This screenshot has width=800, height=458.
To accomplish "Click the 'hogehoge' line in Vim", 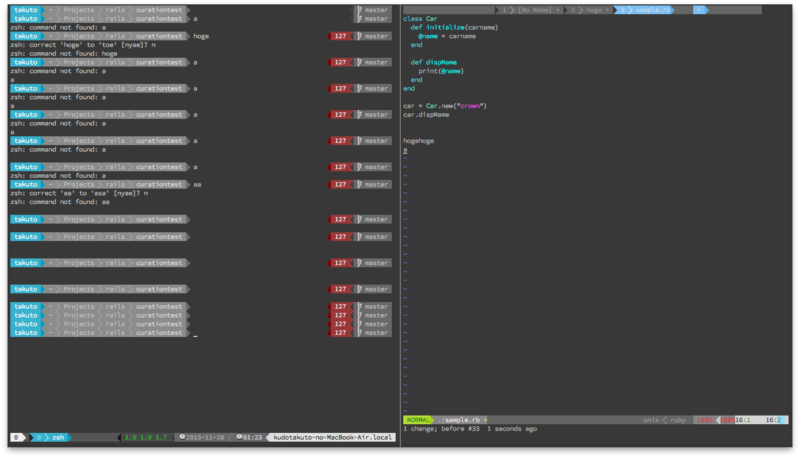I will coord(418,141).
